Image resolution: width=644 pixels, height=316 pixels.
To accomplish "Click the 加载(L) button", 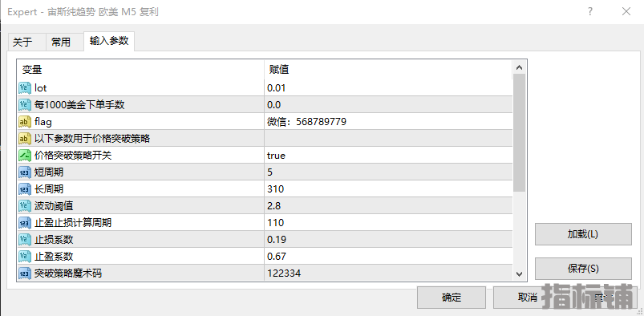I will pyautogui.click(x=583, y=234).
